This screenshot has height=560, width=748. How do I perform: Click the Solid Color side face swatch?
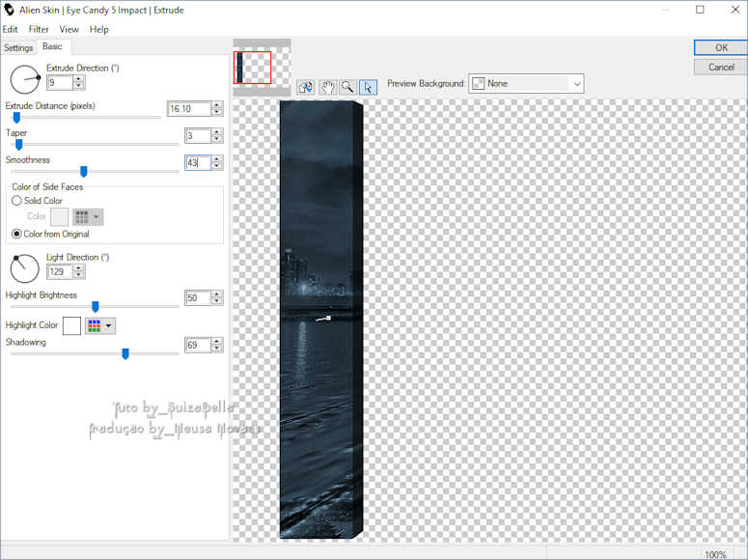click(60, 217)
